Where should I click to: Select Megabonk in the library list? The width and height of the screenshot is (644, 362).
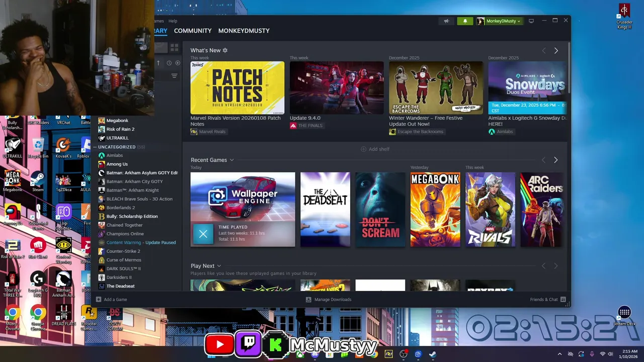pos(117,121)
